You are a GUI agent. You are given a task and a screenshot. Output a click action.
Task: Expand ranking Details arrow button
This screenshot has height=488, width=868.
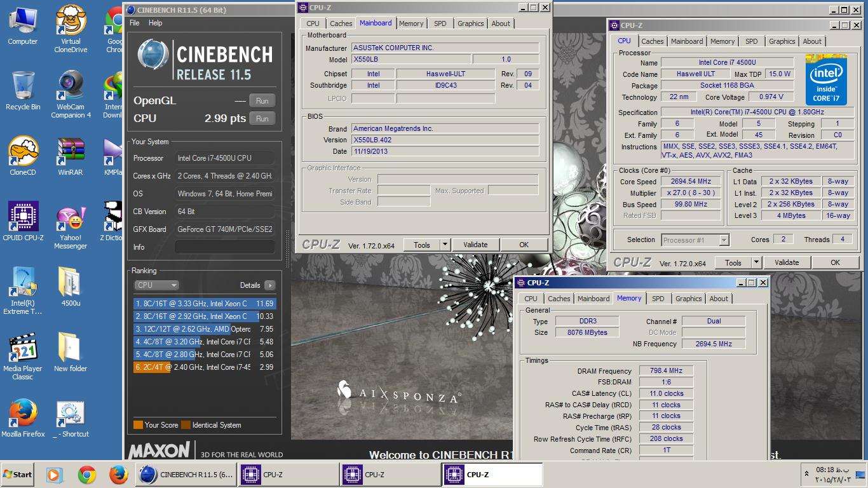coord(270,285)
